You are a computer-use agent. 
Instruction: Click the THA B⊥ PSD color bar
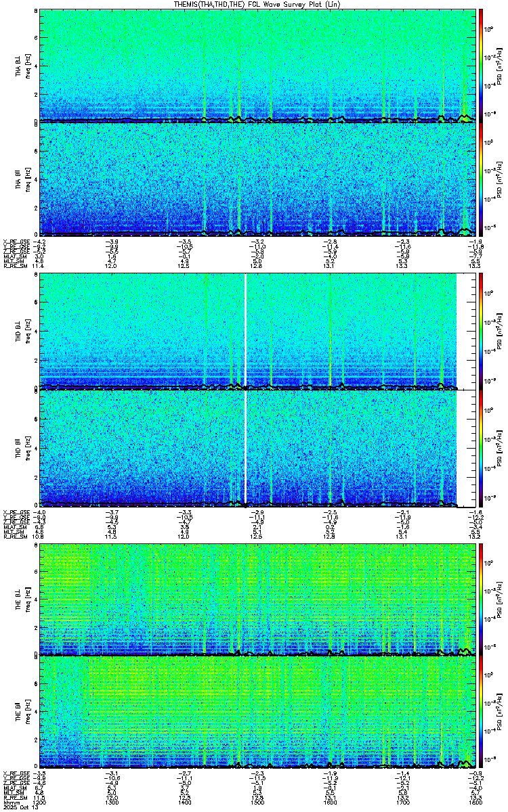point(481,66)
